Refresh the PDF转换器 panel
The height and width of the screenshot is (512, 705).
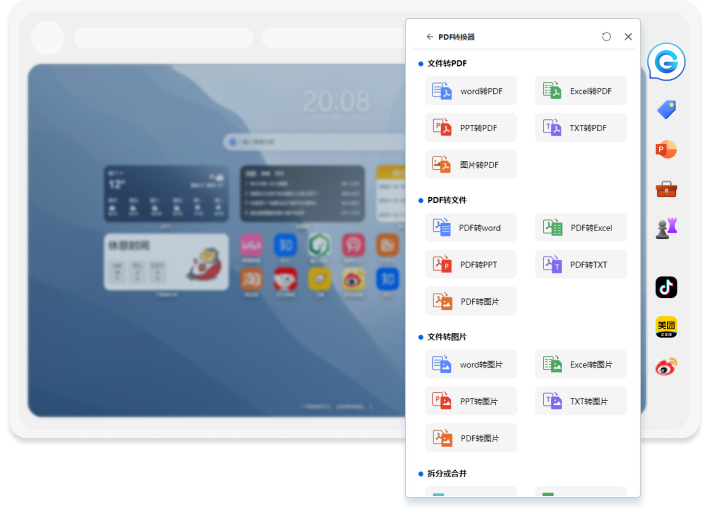tap(606, 36)
